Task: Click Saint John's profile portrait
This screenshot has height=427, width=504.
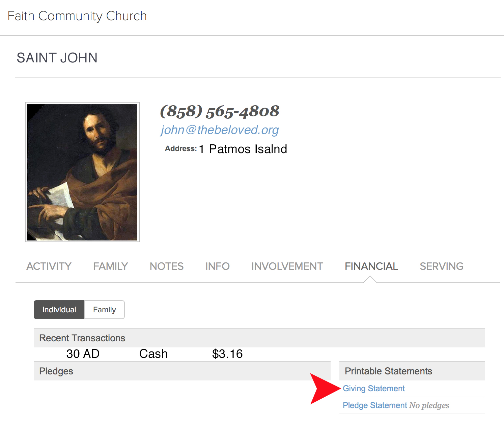Action: coord(82,172)
